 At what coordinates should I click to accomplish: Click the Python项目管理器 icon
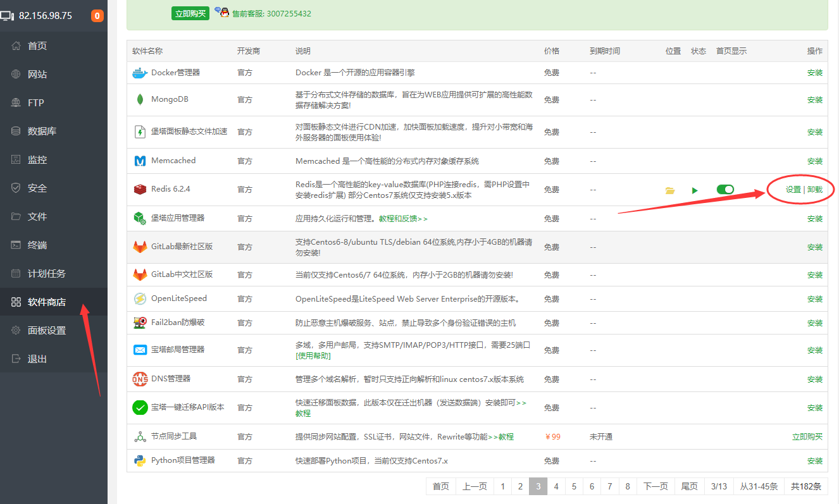pos(140,461)
